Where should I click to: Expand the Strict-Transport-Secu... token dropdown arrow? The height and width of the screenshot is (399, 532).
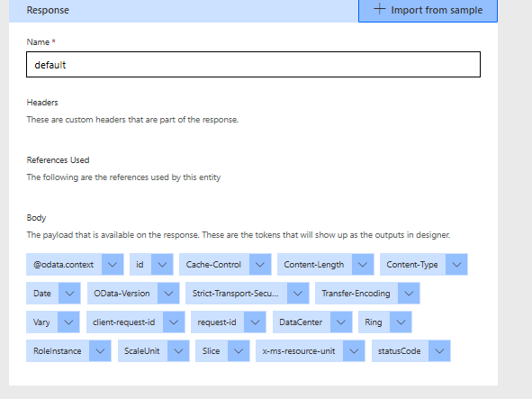click(298, 294)
